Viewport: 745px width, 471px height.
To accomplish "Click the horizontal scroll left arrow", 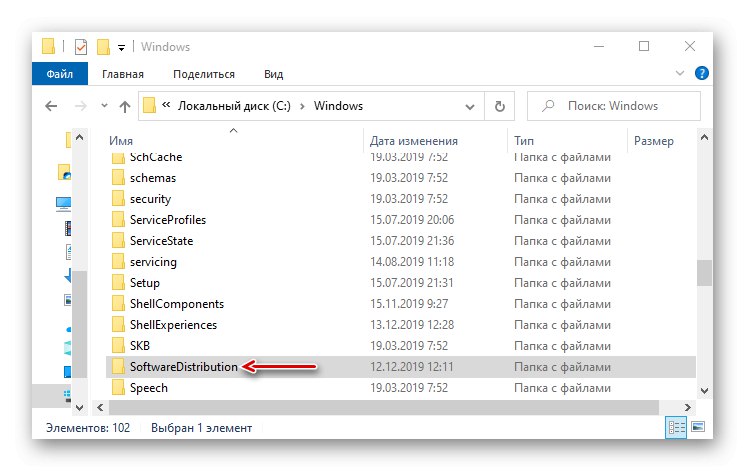I will [x=100, y=407].
